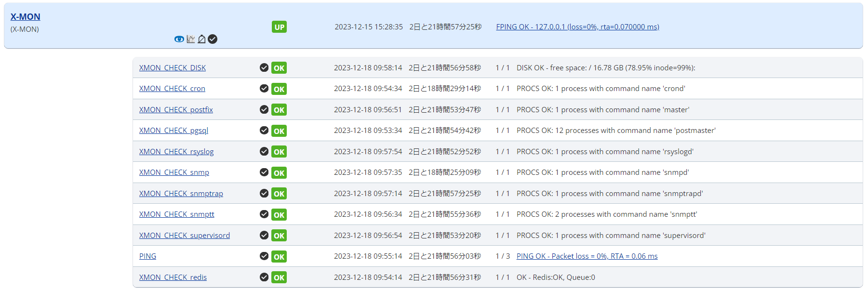Click the green UP status badge

tap(279, 27)
